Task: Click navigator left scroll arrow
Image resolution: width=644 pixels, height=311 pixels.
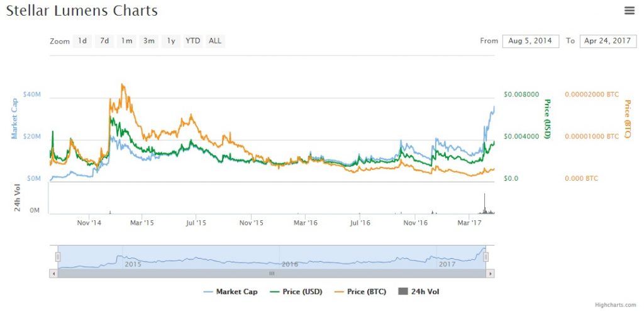Action: coord(53,274)
